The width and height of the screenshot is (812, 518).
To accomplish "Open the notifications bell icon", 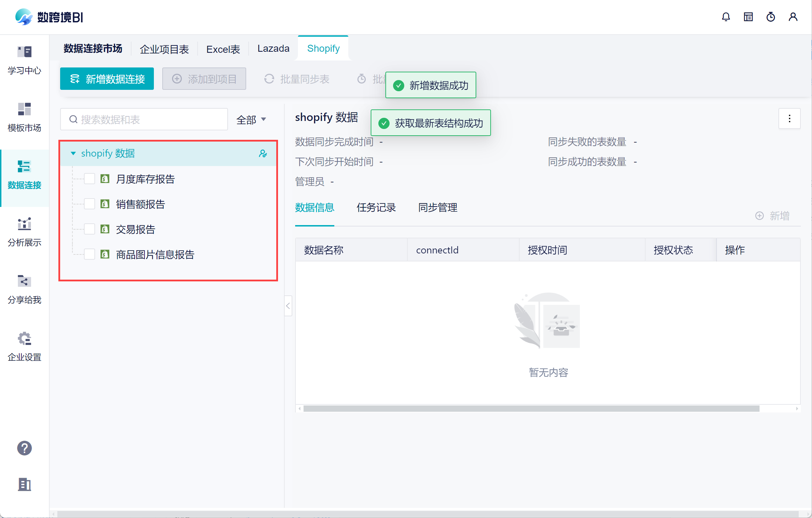I will pos(726,17).
